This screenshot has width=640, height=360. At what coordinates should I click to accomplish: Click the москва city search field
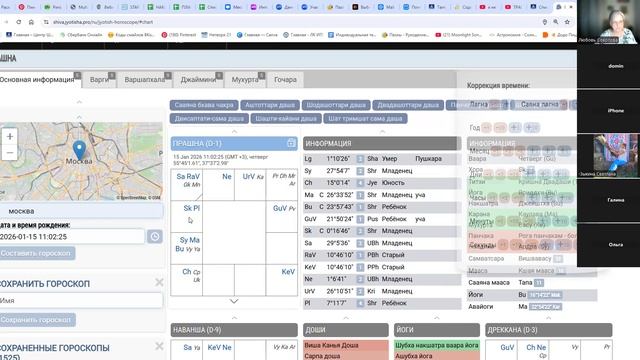tap(81, 211)
